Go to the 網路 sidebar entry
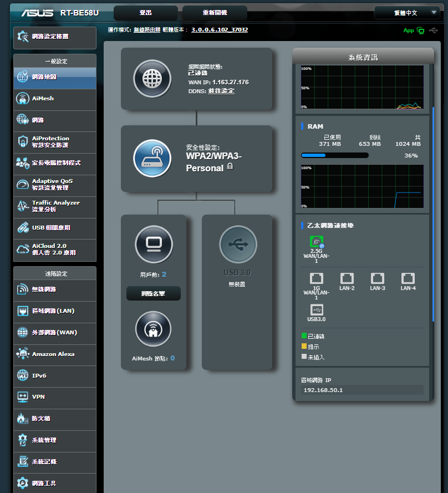The image size is (448, 493). 55,121
